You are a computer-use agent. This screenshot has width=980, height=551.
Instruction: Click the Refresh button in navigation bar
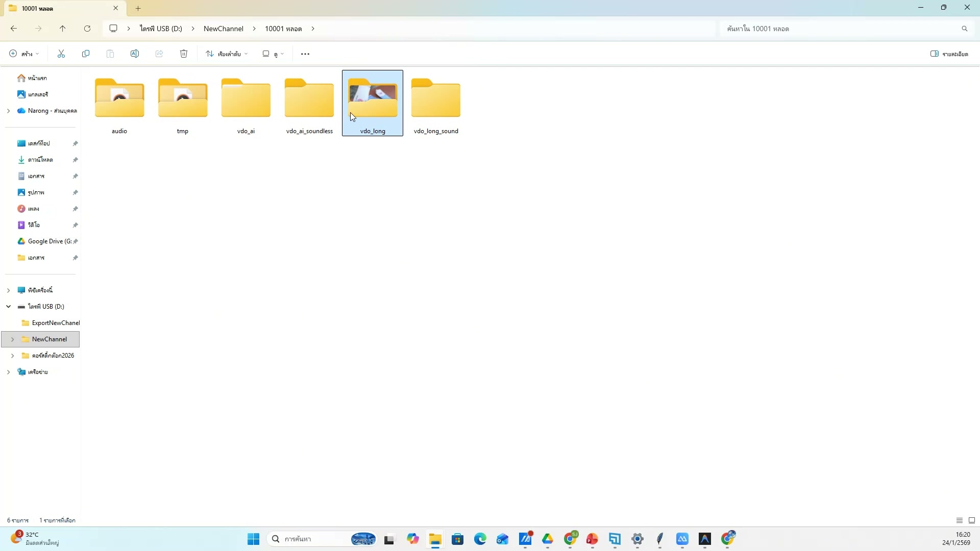87,29
